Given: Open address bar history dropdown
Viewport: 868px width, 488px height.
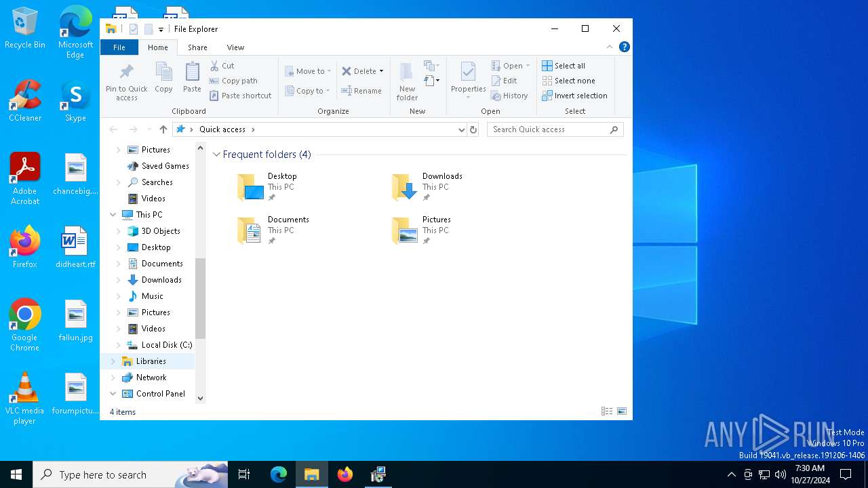Looking at the screenshot, I should pos(462,129).
